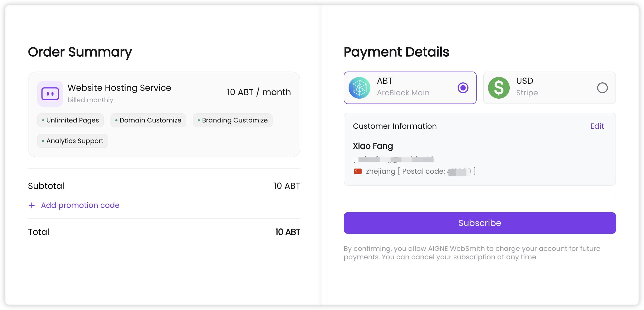
Task: Select the Unlimited Pages feature tag
Action: [x=70, y=120]
